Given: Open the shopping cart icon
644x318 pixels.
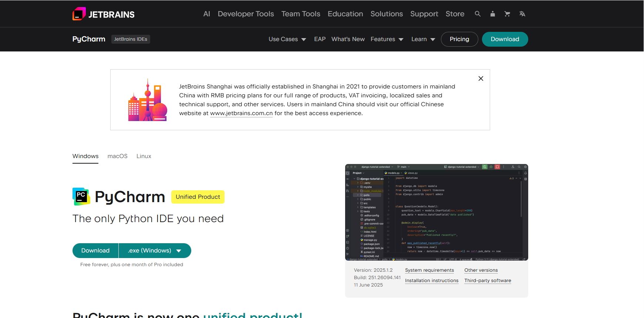Looking at the screenshot, I should [507, 14].
